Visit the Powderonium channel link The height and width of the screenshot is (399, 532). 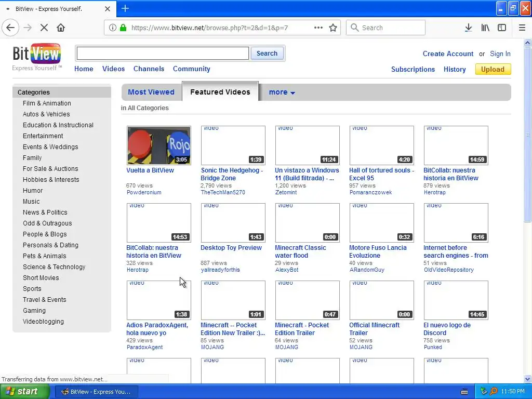pos(144,192)
